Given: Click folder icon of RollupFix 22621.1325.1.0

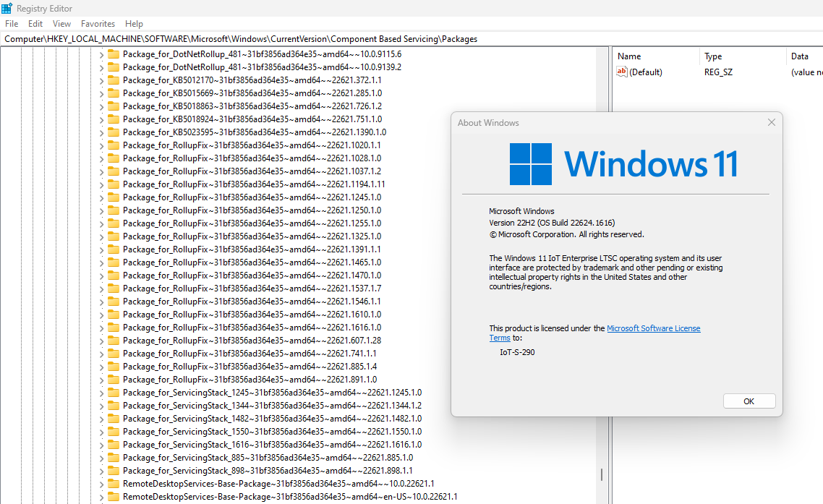Looking at the screenshot, I should [114, 236].
